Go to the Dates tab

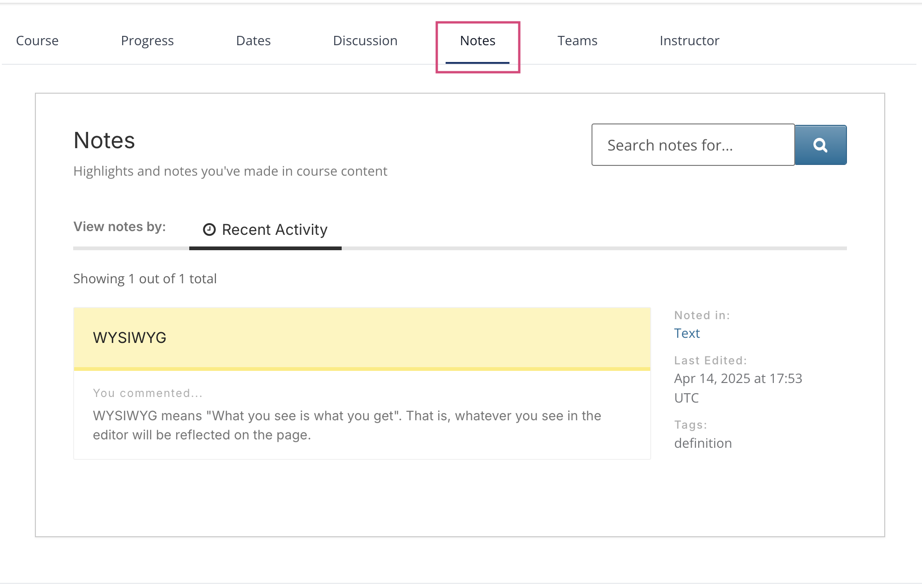pyautogui.click(x=253, y=41)
